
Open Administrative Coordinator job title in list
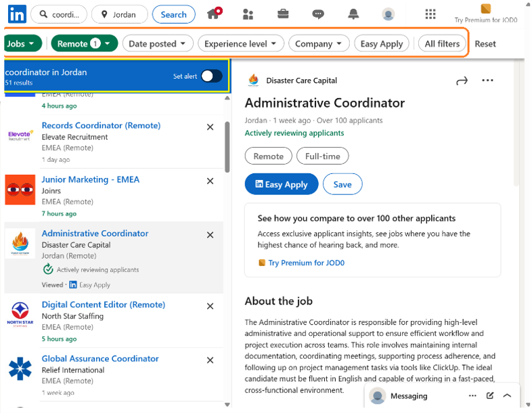tap(95, 234)
